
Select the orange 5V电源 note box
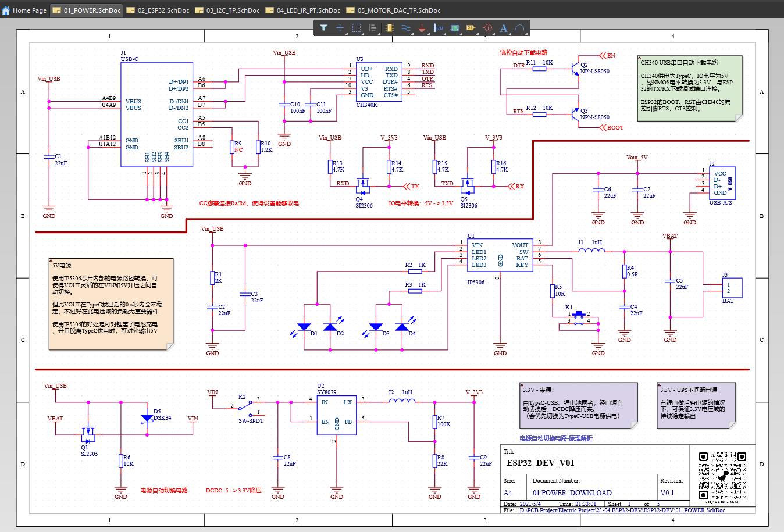pyautogui.click(x=111, y=304)
